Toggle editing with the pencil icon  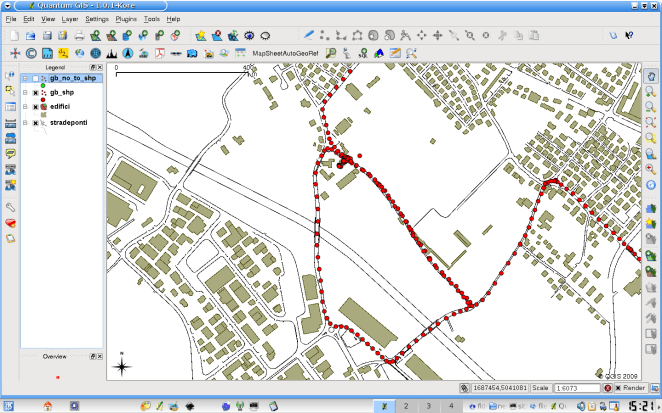tap(309, 35)
